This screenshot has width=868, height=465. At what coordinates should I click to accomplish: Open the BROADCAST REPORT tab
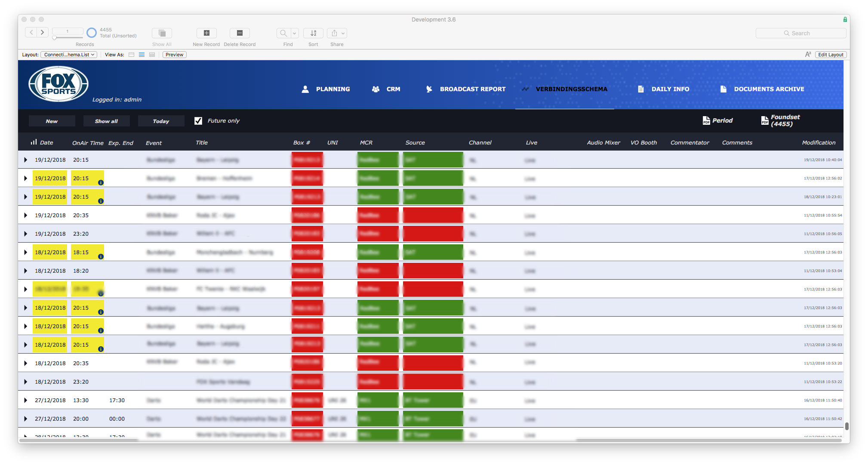pos(466,89)
